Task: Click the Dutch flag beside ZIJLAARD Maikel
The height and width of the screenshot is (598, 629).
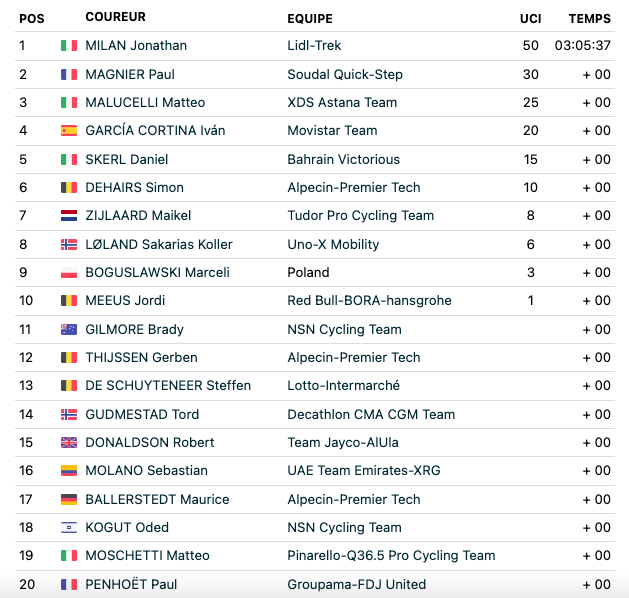Action: 69,216
